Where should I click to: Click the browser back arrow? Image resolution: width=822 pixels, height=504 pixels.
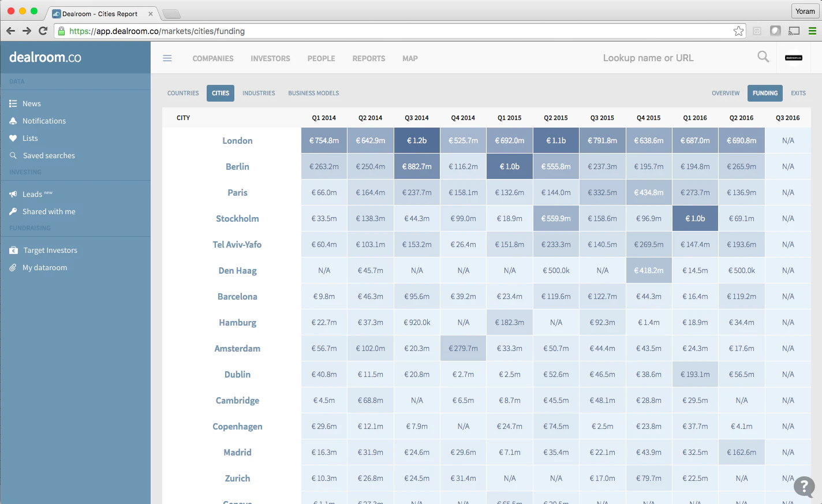point(10,31)
